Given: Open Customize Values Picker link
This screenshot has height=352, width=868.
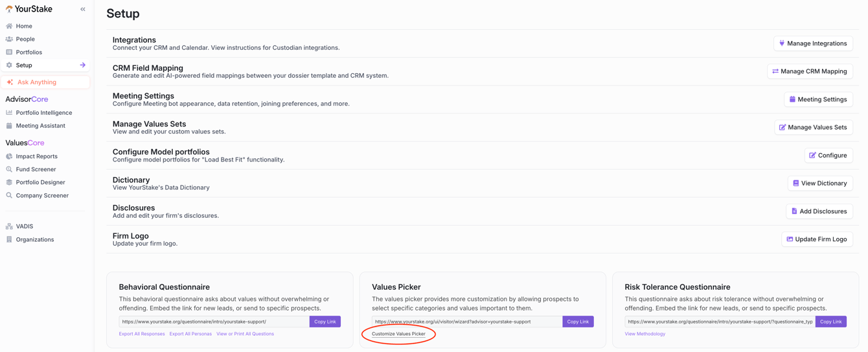Looking at the screenshot, I should click(x=398, y=334).
